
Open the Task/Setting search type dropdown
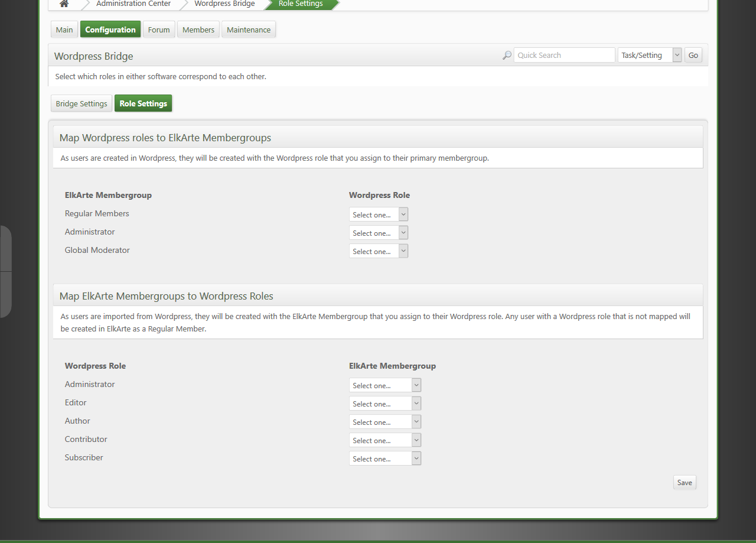(650, 55)
